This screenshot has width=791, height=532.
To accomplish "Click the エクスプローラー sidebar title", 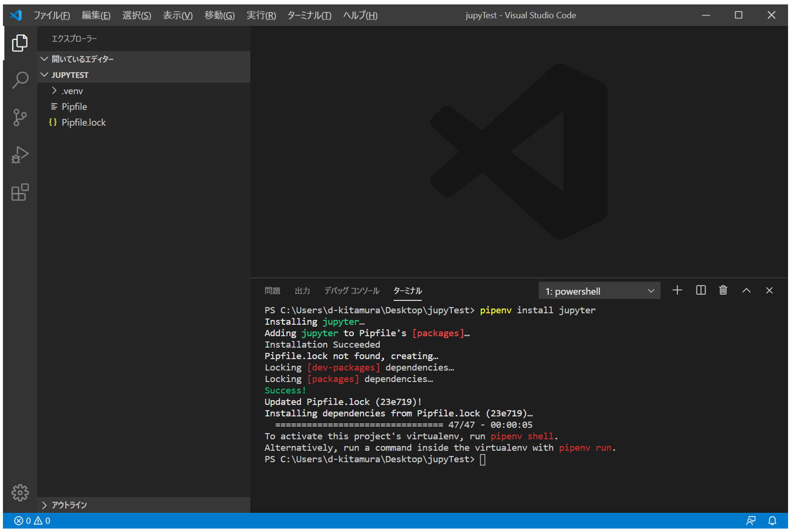I will pos(74,39).
